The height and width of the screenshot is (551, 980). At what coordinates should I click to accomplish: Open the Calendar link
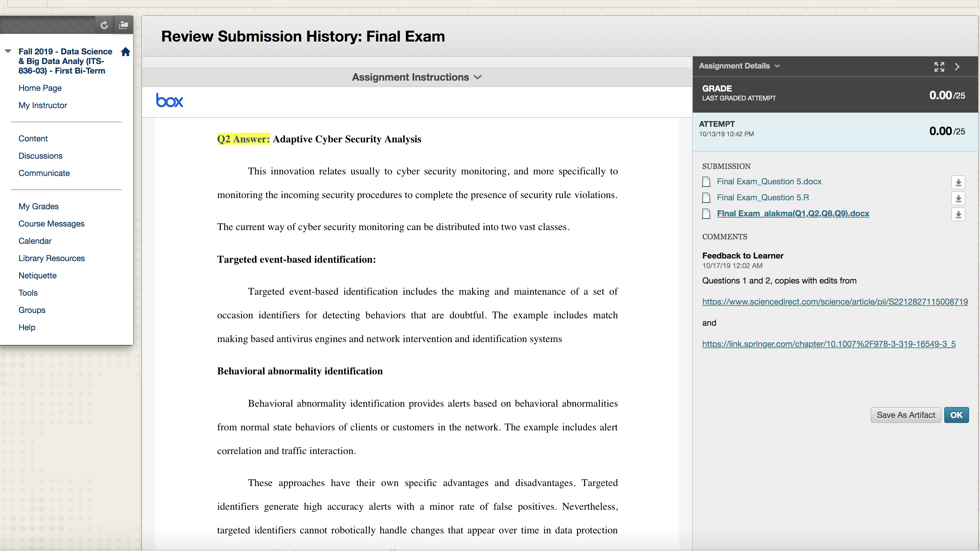pos(35,241)
